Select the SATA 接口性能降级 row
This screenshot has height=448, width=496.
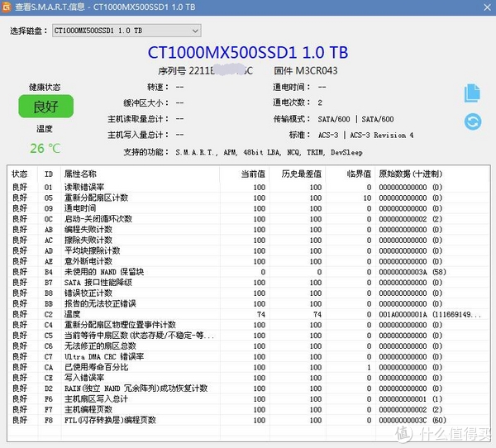[x=248, y=283]
